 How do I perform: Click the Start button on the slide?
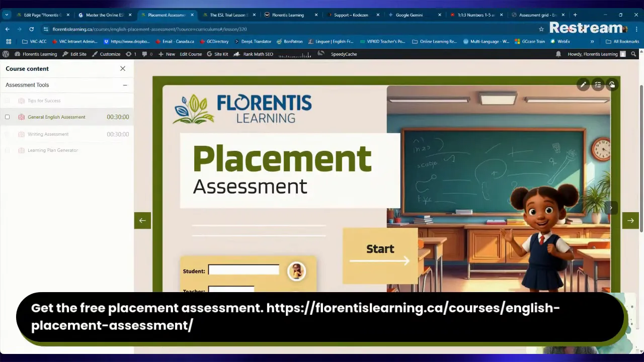click(380, 255)
